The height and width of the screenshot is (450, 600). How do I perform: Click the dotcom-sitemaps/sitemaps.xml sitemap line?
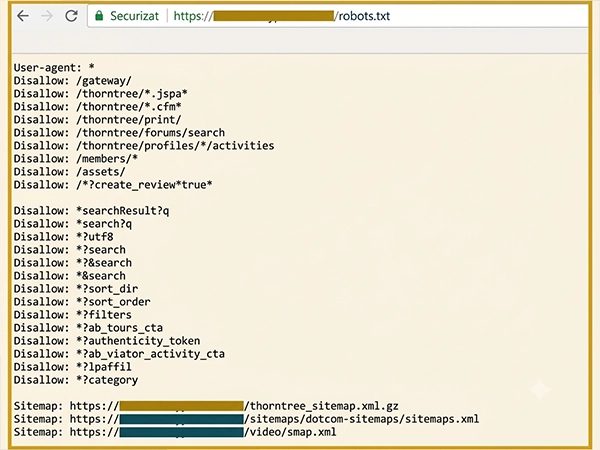click(x=246, y=419)
